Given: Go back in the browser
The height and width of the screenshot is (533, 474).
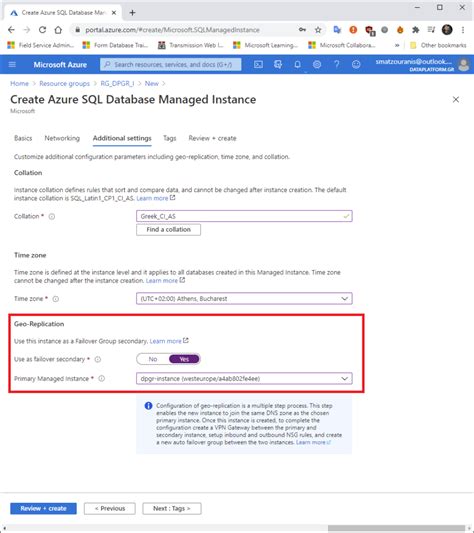Looking at the screenshot, I should pos(11,30).
